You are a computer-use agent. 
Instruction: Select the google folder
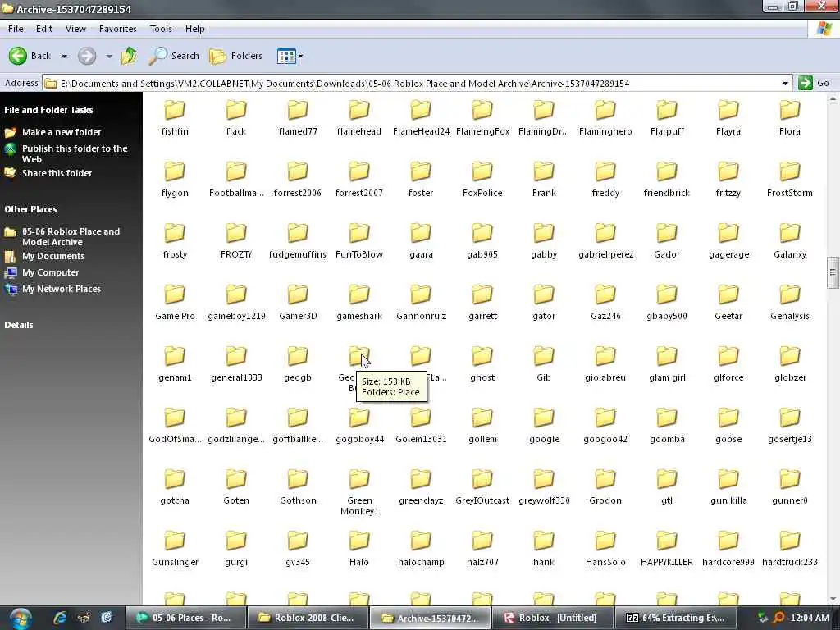(544, 426)
